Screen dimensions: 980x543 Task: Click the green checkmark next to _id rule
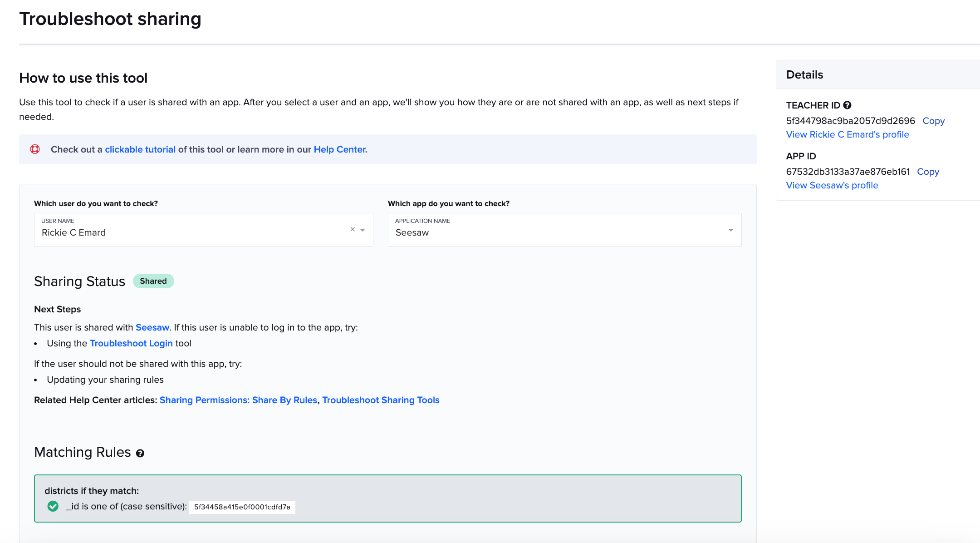click(x=53, y=506)
